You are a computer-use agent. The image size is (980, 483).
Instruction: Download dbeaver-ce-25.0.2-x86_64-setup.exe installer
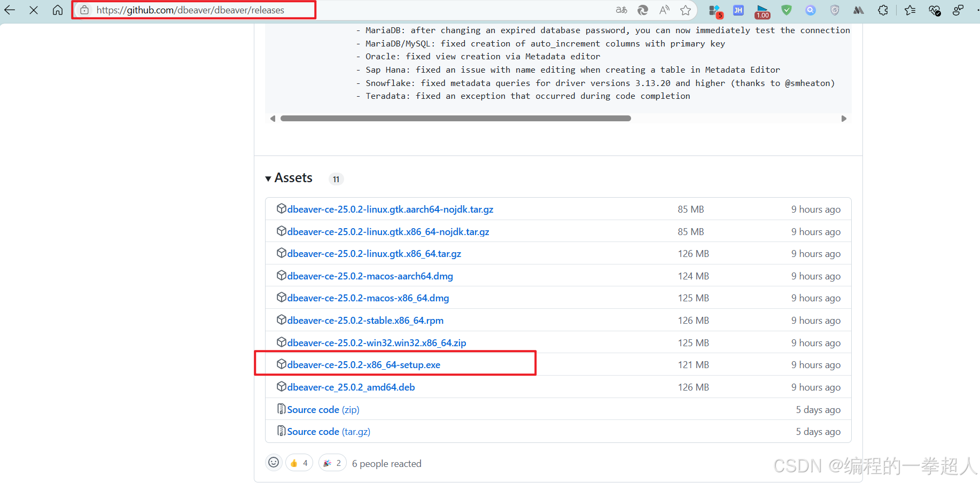[363, 364]
